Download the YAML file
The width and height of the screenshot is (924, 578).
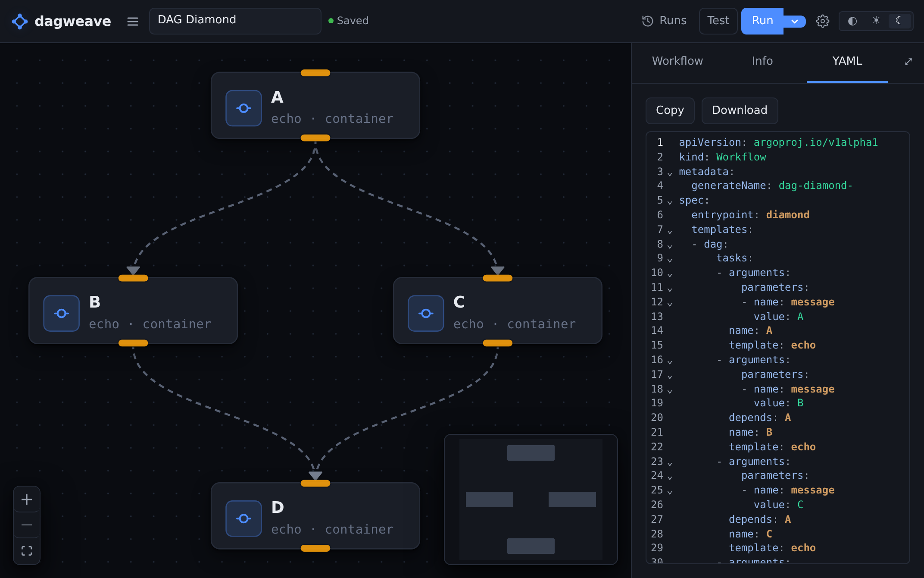pyautogui.click(x=740, y=110)
